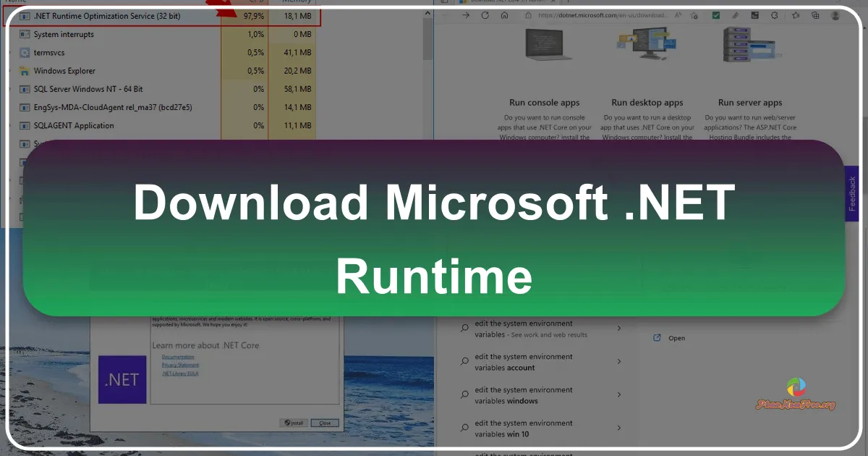Click Install in the .NET Core setup dialog
The height and width of the screenshot is (456, 868).
tap(292, 423)
